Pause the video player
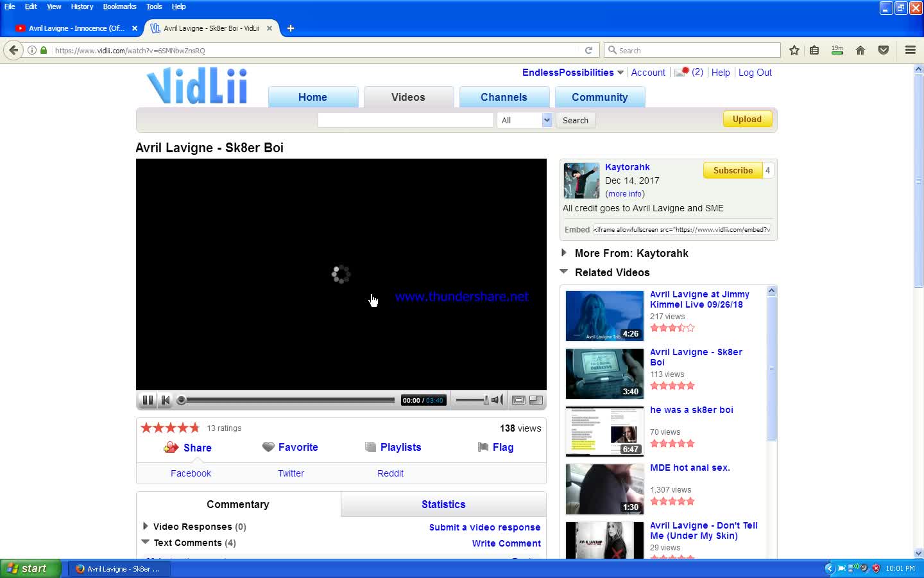This screenshot has width=924, height=578. pyautogui.click(x=148, y=400)
